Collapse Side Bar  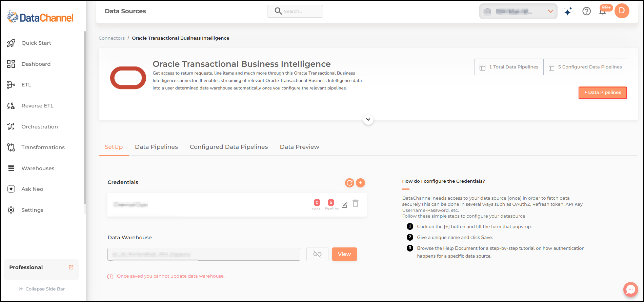point(42,289)
